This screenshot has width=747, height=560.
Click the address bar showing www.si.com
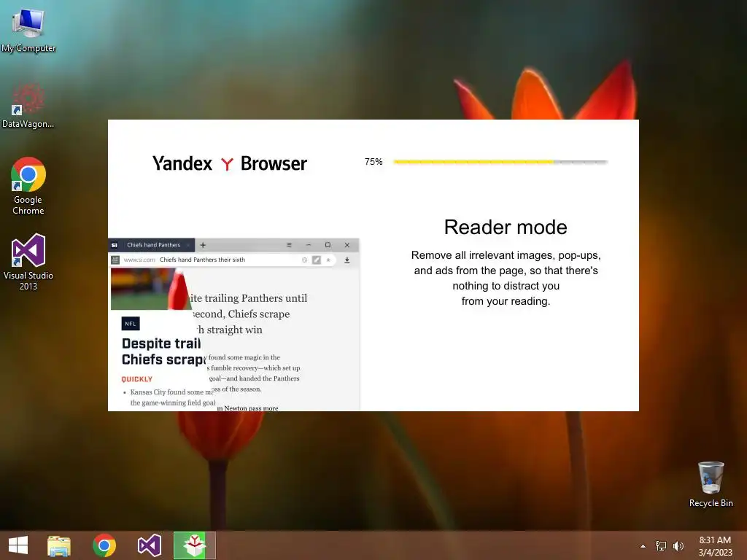click(223, 260)
